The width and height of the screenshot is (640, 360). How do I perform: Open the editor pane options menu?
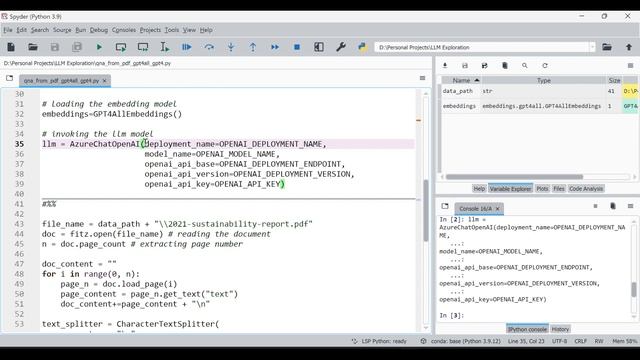[x=422, y=78]
